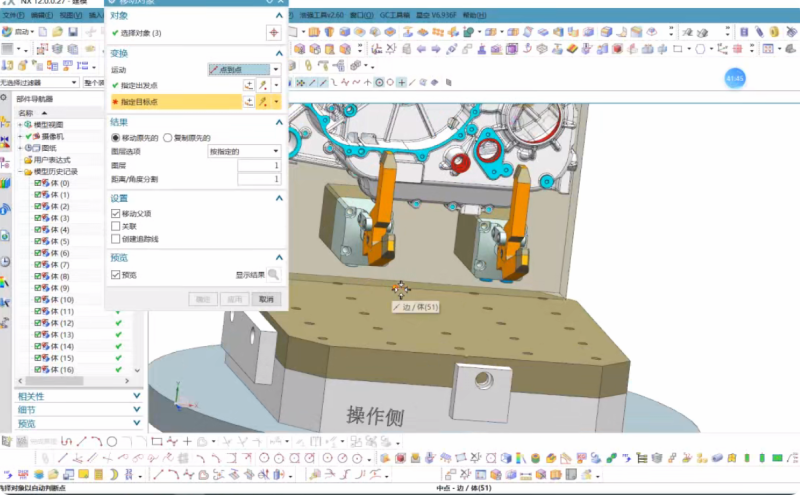Click the point dialog icon for 指定目标点

[x=249, y=102]
